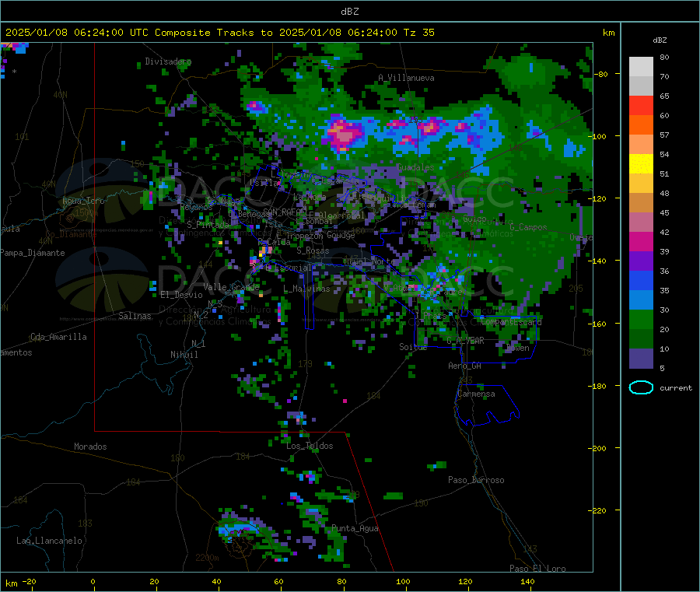Click the Divisadero map label
The width and height of the screenshot is (700, 592).
coord(168,61)
